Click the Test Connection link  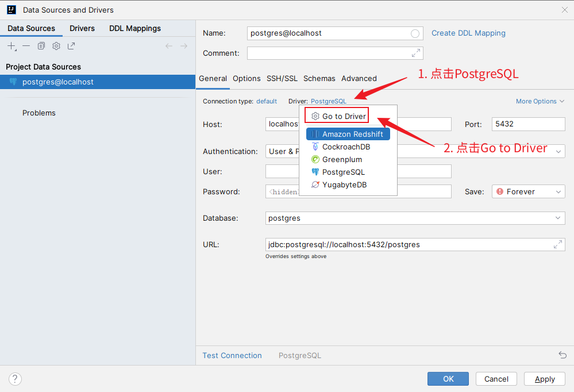click(x=232, y=355)
